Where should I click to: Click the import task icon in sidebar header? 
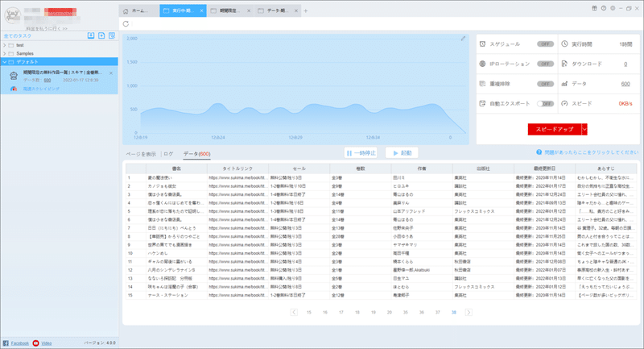coord(91,35)
